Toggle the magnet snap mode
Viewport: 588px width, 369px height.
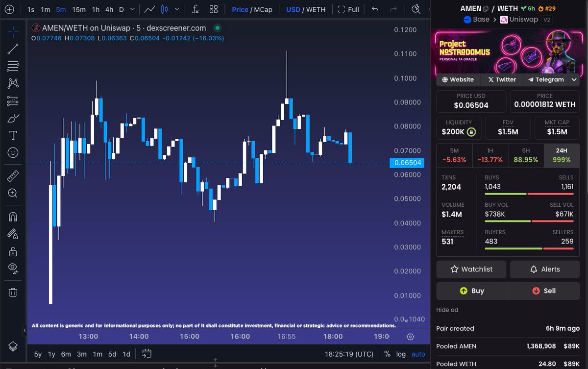pos(13,216)
